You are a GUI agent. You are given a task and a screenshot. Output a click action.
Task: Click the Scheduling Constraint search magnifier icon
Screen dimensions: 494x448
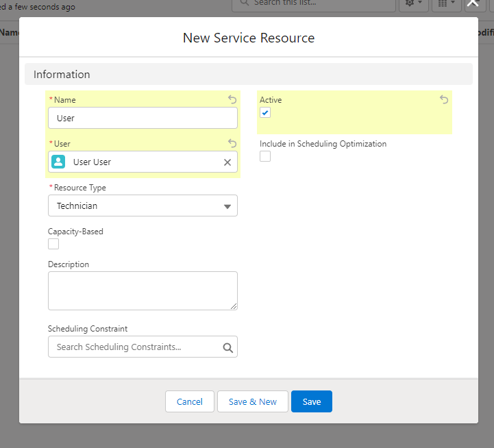[x=228, y=347]
